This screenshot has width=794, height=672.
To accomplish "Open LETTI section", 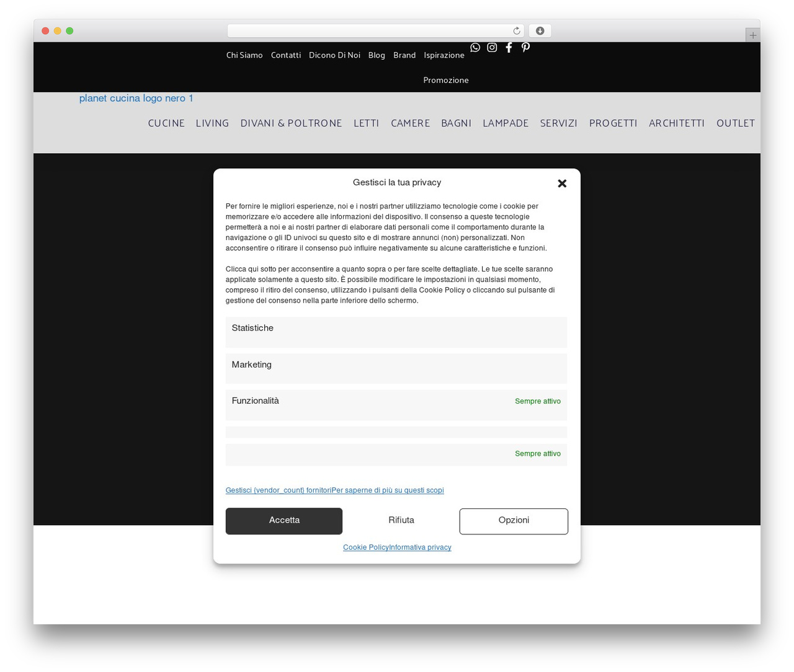I will tap(366, 123).
